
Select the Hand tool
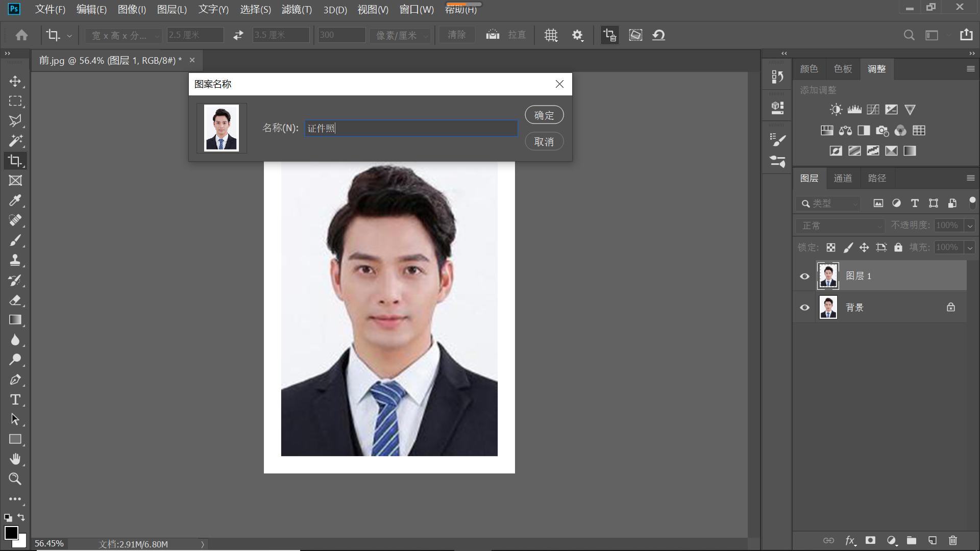click(x=15, y=459)
